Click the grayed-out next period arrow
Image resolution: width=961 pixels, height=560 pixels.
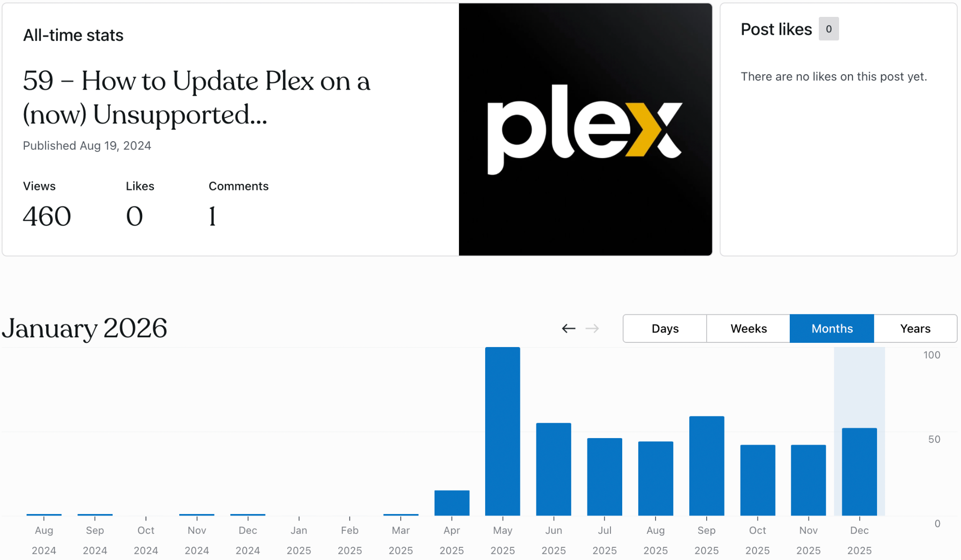click(x=592, y=328)
